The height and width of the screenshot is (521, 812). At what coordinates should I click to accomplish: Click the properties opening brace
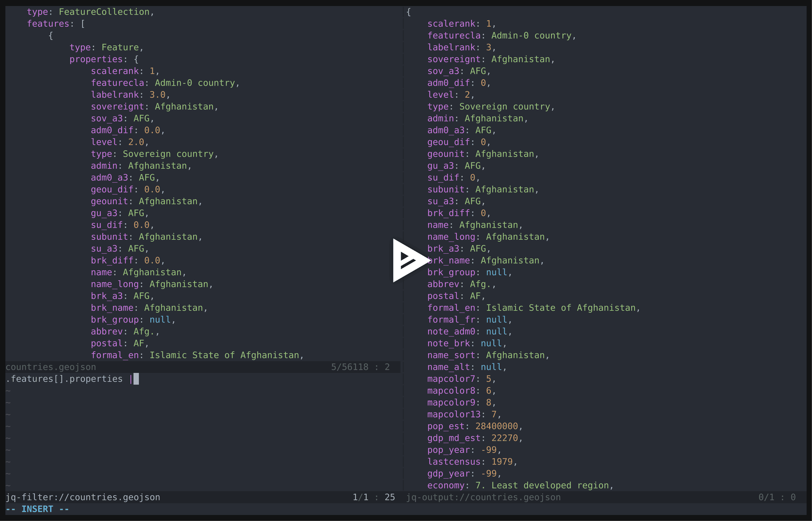click(136, 59)
